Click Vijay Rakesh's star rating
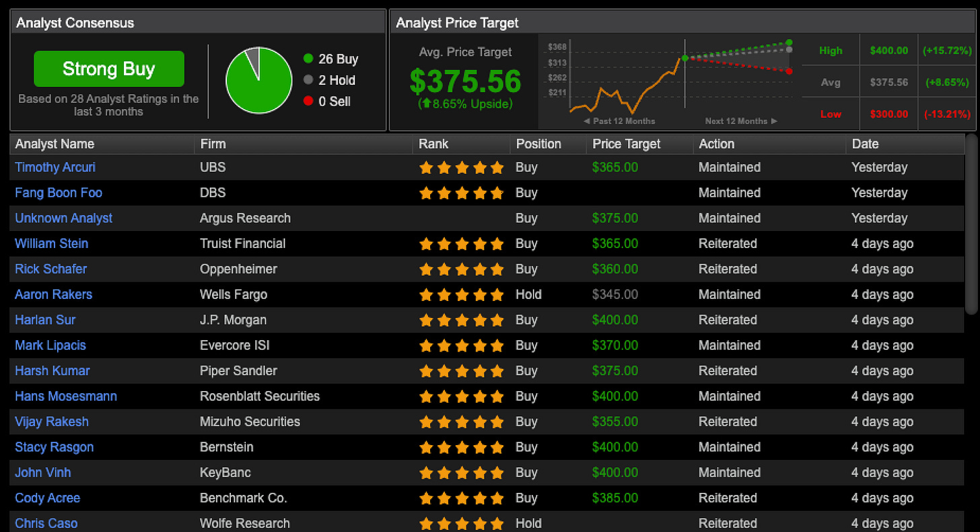 [461, 422]
